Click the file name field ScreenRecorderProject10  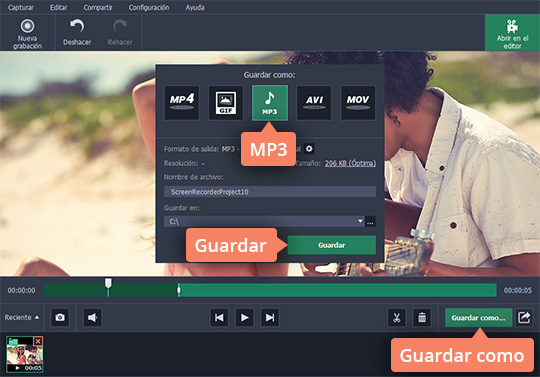[x=270, y=192]
